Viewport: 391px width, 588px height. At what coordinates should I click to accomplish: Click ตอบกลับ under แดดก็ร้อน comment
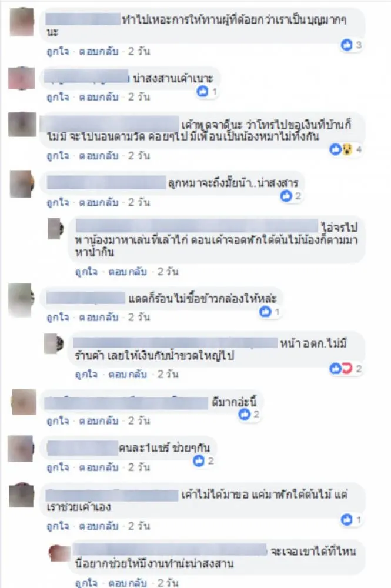point(99,318)
